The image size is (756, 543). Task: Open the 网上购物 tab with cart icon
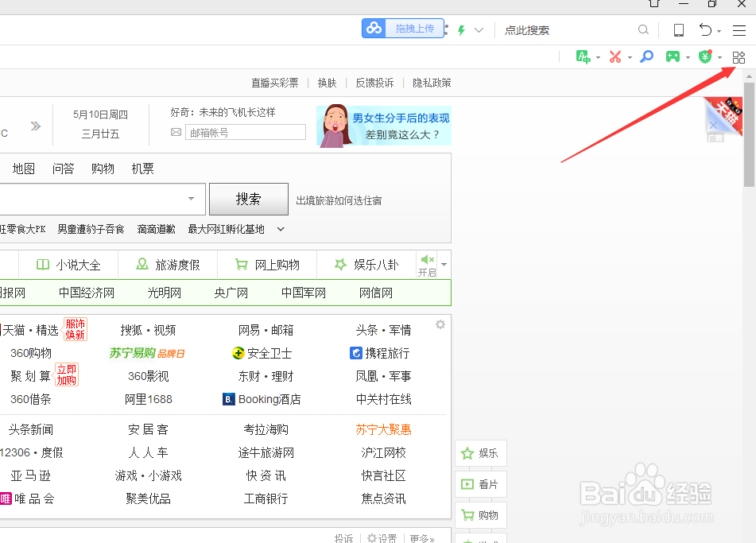267,265
